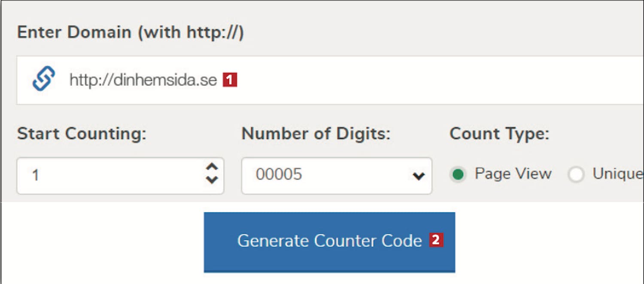Click the http://dinhemsida.se URL text
This screenshot has width=644, height=284.
pos(143,80)
